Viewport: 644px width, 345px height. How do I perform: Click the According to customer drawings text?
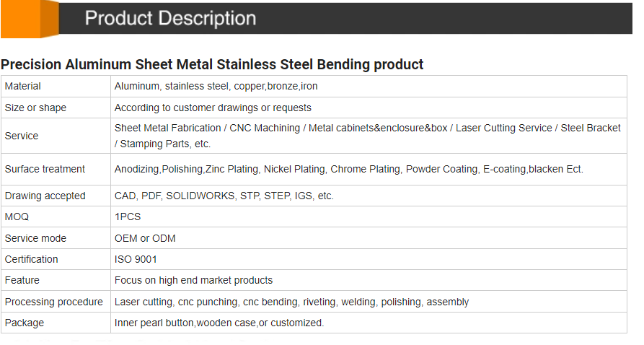[x=213, y=108]
